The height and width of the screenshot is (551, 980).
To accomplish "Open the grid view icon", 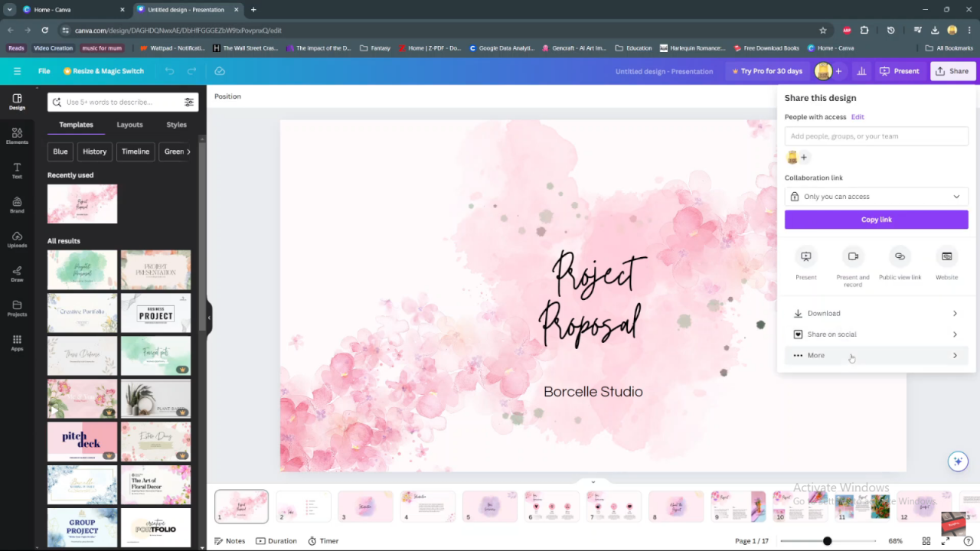I will (926, 541).
